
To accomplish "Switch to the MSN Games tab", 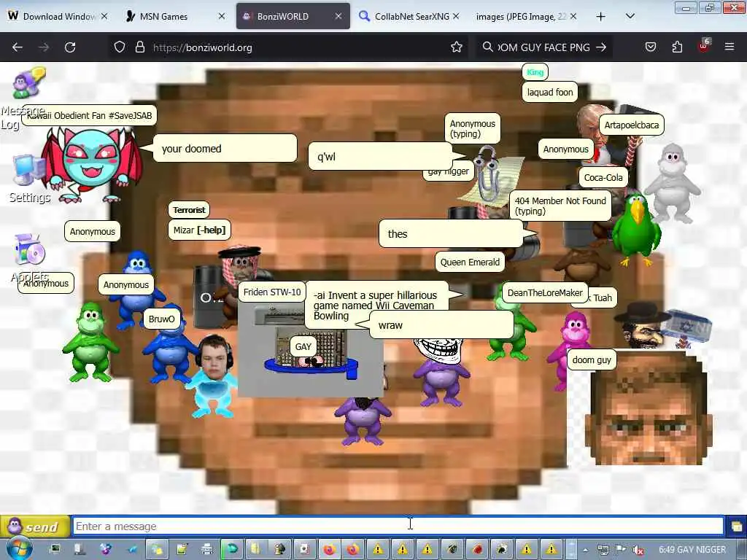I will click(174, 17).
